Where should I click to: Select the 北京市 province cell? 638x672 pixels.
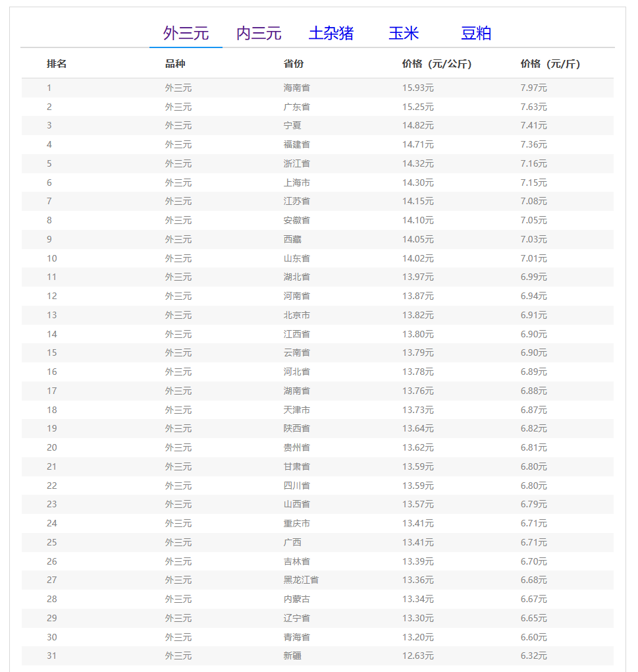click(x=296, y=315)
